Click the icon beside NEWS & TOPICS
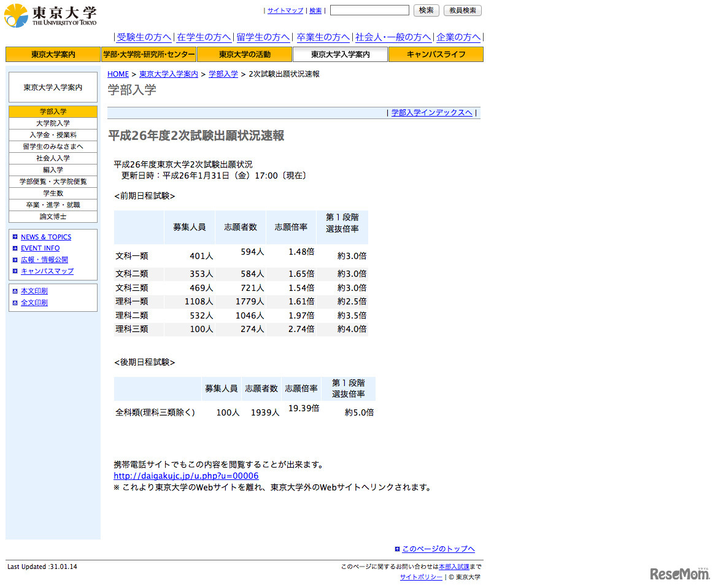This screenshot has width=718, height=588. pyautogui.click(x=15, y=237)
